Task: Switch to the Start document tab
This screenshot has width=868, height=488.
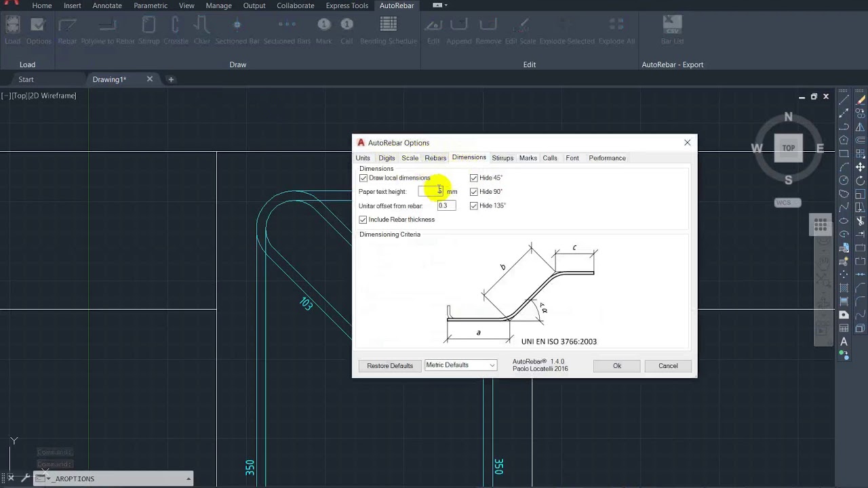Action: coord(26,79)
